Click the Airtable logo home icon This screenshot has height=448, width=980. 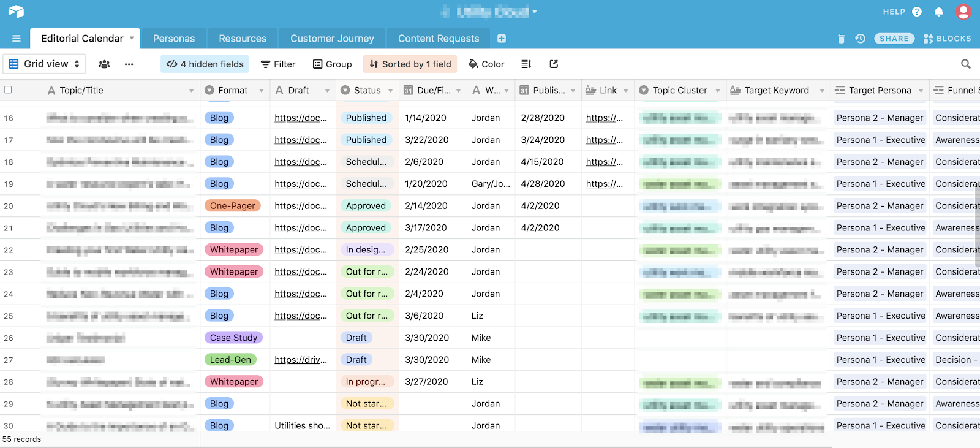(x=16, y=12)
